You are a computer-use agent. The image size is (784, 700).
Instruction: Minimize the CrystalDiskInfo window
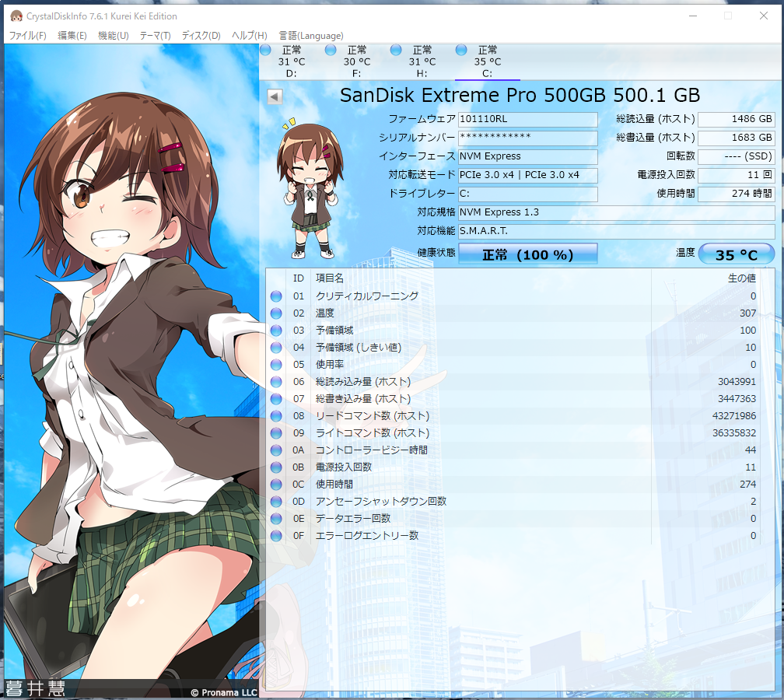[693, 16]
